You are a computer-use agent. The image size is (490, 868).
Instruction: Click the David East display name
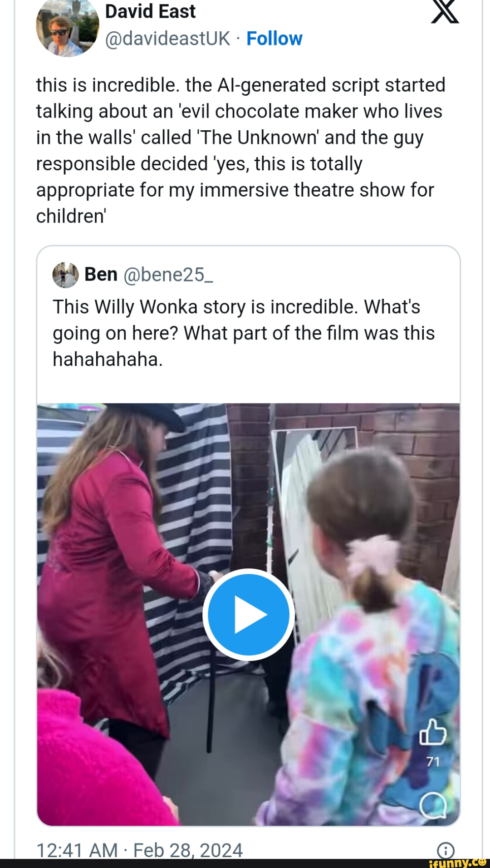point(150,11)
